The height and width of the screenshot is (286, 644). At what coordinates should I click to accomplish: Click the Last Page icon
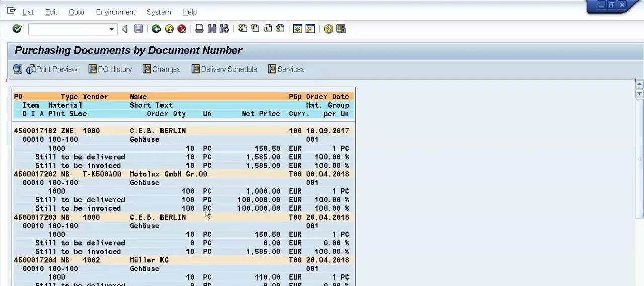pyautogui.click(x=280, y=29)
